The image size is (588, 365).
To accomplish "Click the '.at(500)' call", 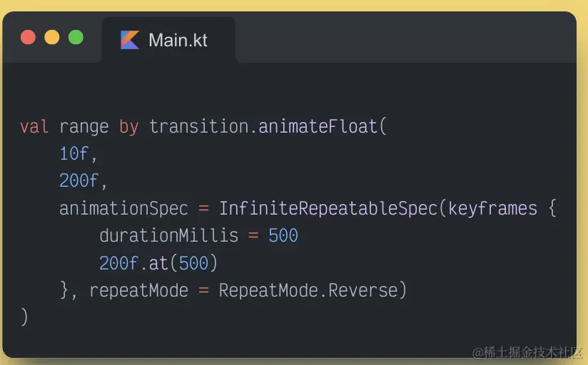I will (178, 263).
